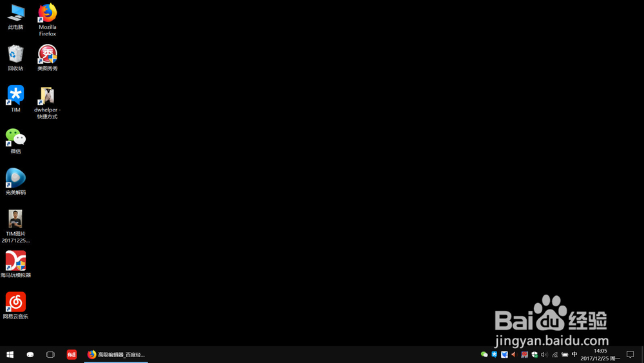This screenshot has height=363, width=644.
Task: Open the clock and calendar at 14:05
Action: [600, 355]
